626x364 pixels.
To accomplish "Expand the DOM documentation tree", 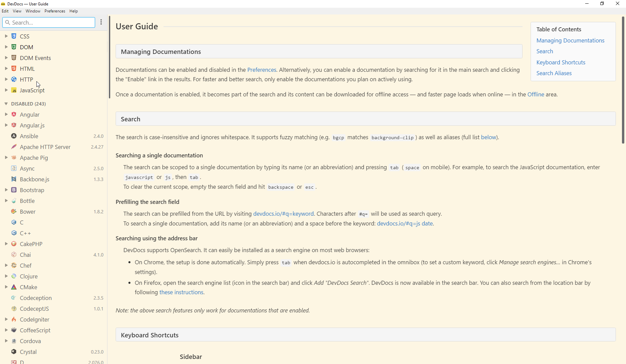I will click(x=6, y=47).
